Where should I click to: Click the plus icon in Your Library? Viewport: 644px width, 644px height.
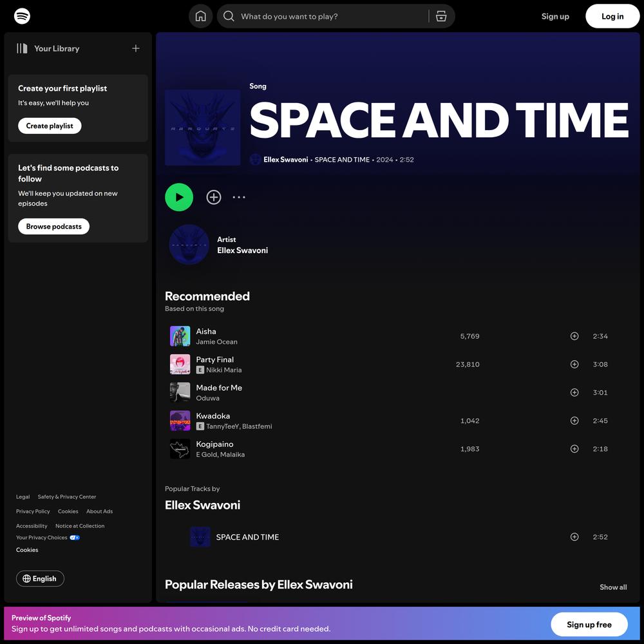point(135,48)
